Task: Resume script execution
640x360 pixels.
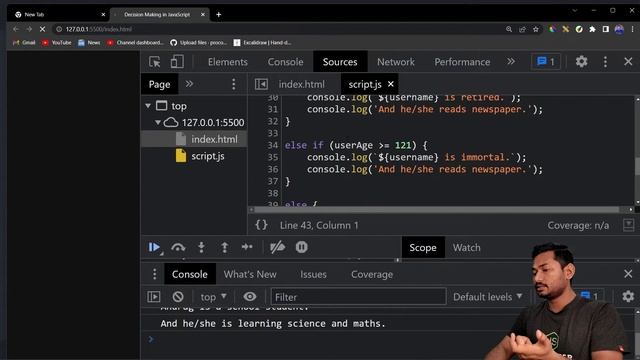Action: click(154, 247)
